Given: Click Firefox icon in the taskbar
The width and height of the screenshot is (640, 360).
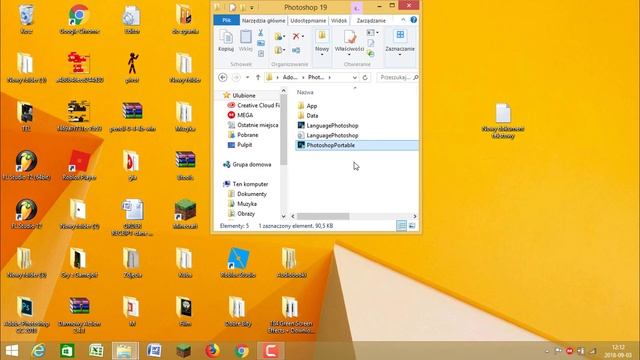Looking at the screenshot, I should click(x=212, y=351).
